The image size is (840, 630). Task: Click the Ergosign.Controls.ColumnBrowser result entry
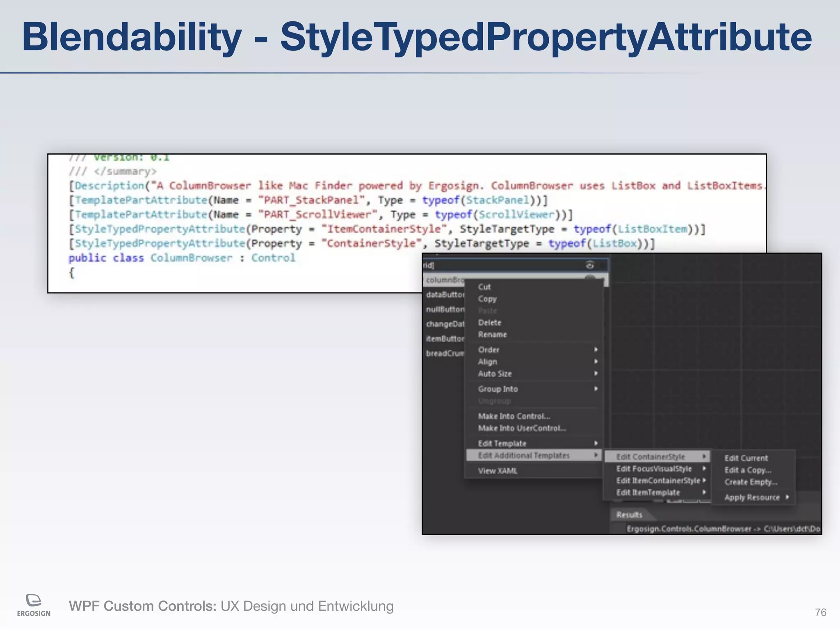tap(723, 529)
